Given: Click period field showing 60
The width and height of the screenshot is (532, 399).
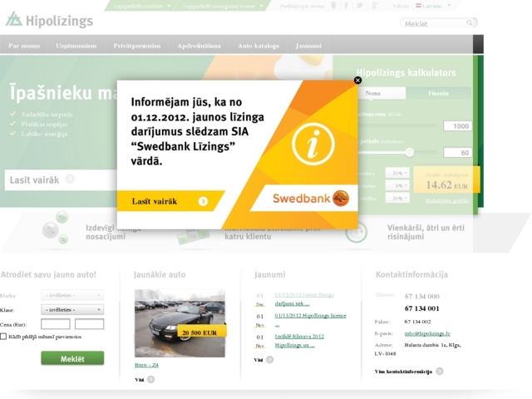Looking at the screenshot, I should click(x=458, y=153).
